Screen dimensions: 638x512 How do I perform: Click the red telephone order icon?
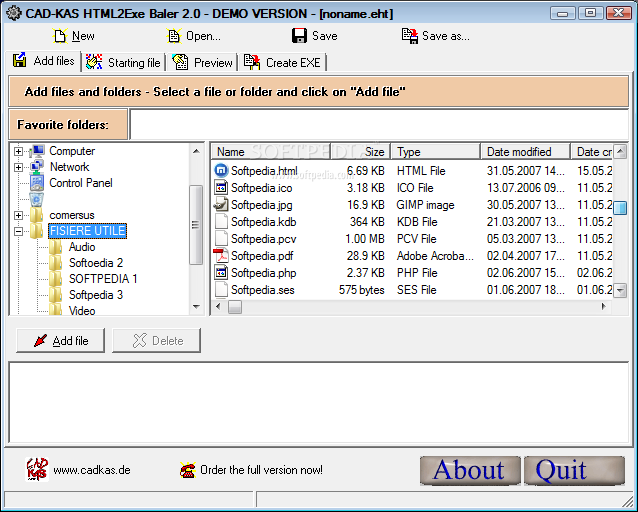[x=188, y=470]
